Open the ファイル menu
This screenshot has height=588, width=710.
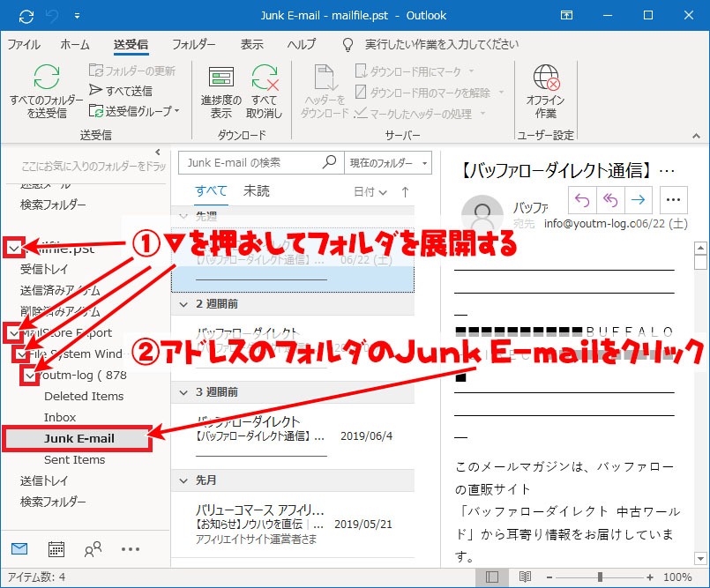point(24,44)
